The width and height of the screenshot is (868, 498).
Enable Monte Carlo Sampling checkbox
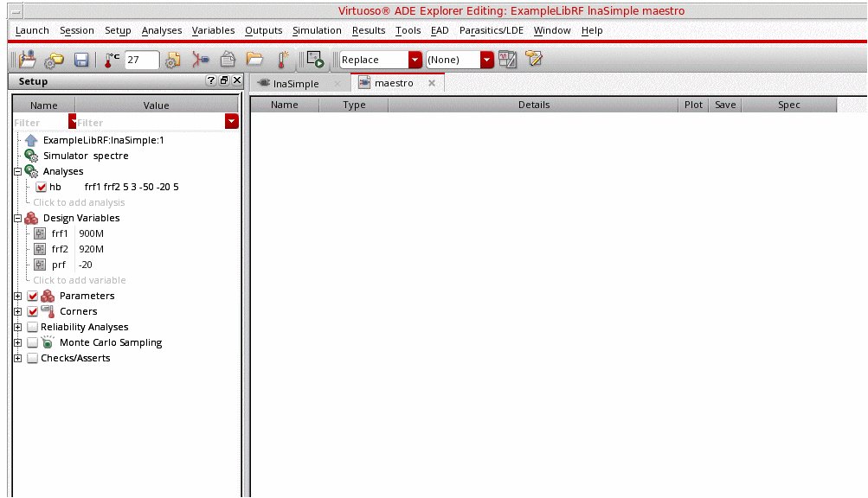coord(33,342)
